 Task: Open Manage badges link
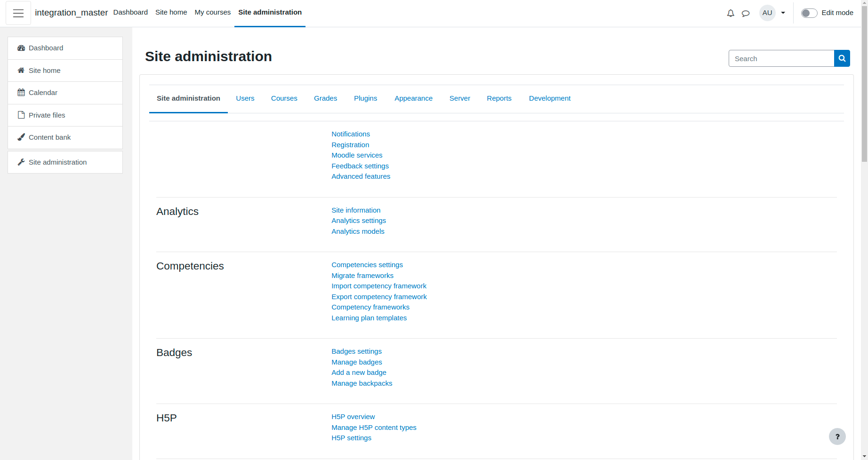click(x=357, y=362)
